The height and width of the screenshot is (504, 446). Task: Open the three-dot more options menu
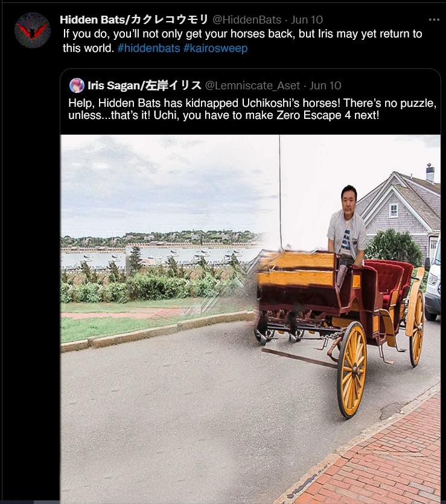tap(434, 20)
